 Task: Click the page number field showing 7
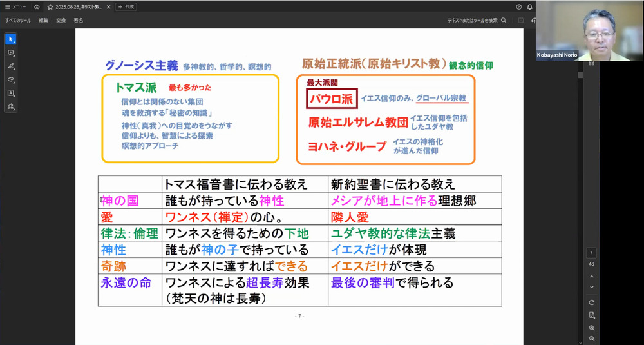591,253
